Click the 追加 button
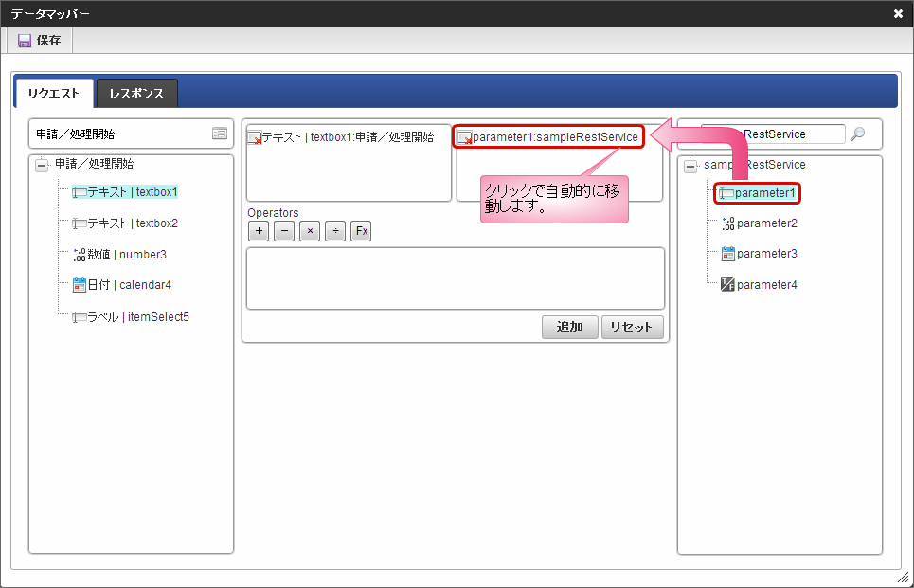This screenshot has width=914, height=588. click(570, 327)
